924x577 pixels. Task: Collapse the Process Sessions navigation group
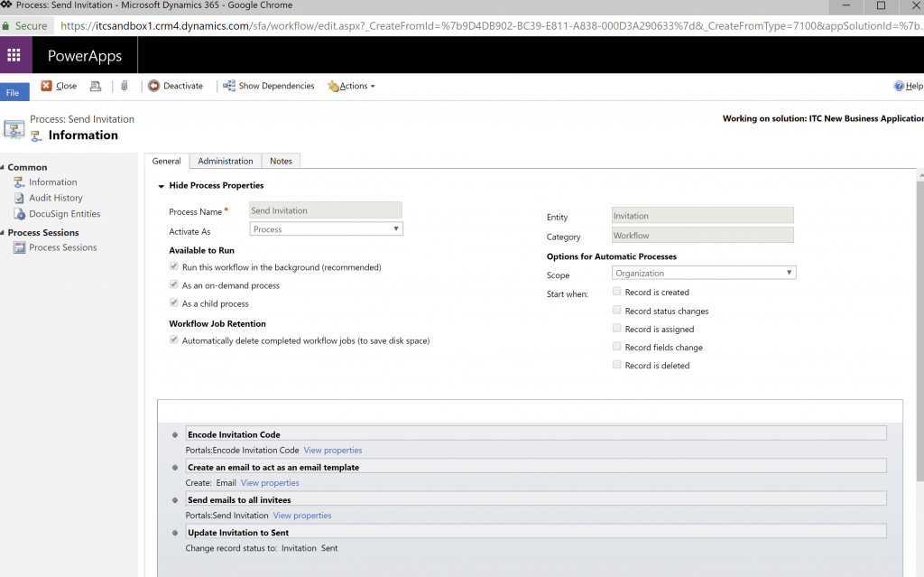point(3,233)
